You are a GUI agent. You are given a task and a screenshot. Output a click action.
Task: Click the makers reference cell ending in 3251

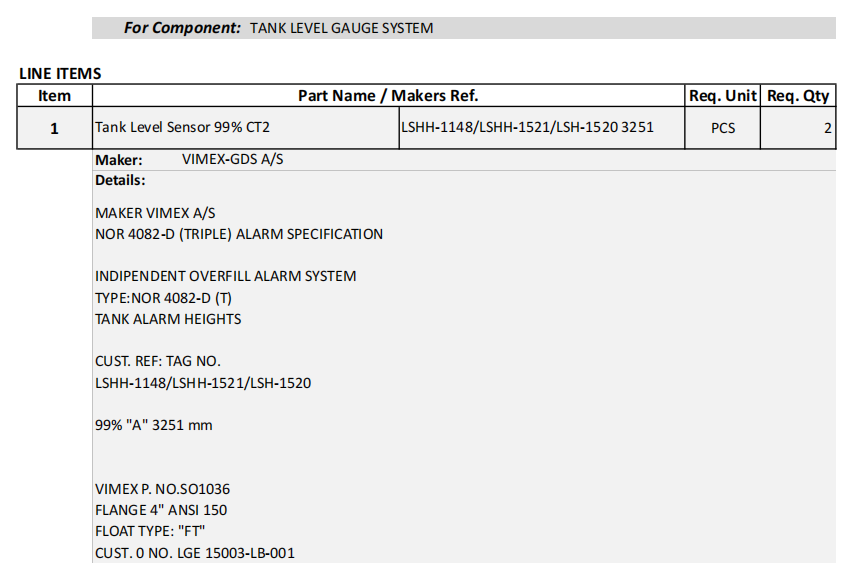click(x=527, y=128)
